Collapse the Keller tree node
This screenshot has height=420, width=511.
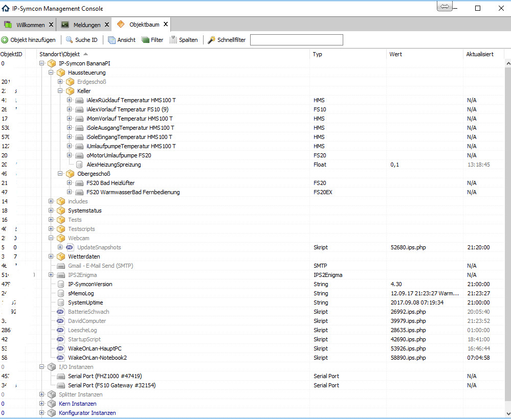pyautogui.click(x=60, y=91)
